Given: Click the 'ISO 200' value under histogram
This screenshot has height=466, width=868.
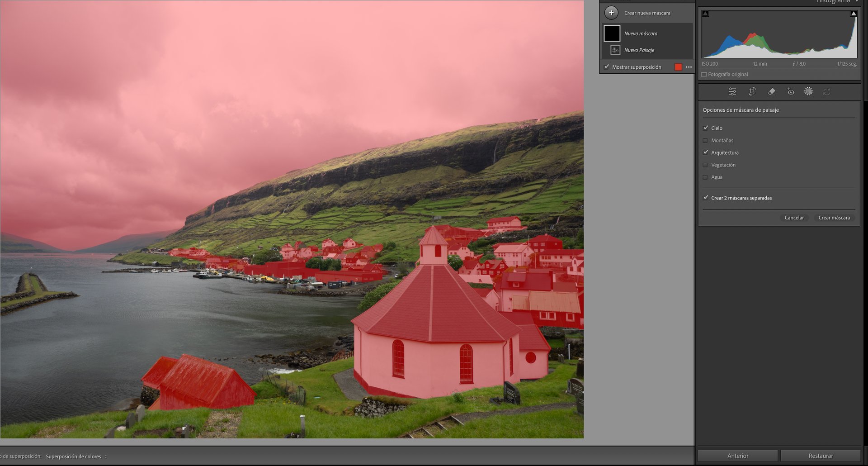Looking at the screenshot, I should 710,64.
